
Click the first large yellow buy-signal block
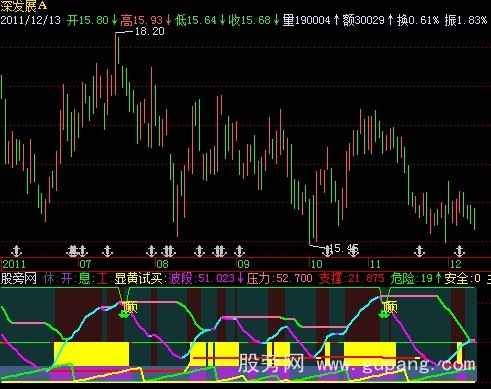(x=91, y=354)
